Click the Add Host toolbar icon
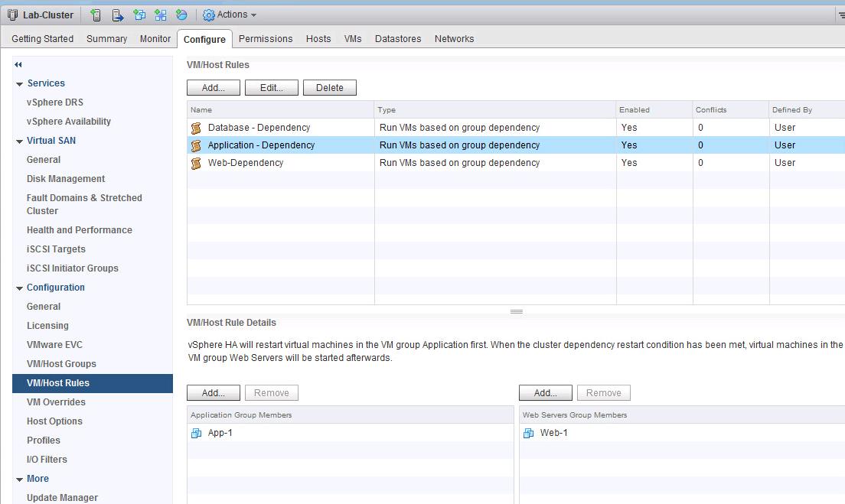This screenshot has height=504, width=845. (x=96, y=15)
